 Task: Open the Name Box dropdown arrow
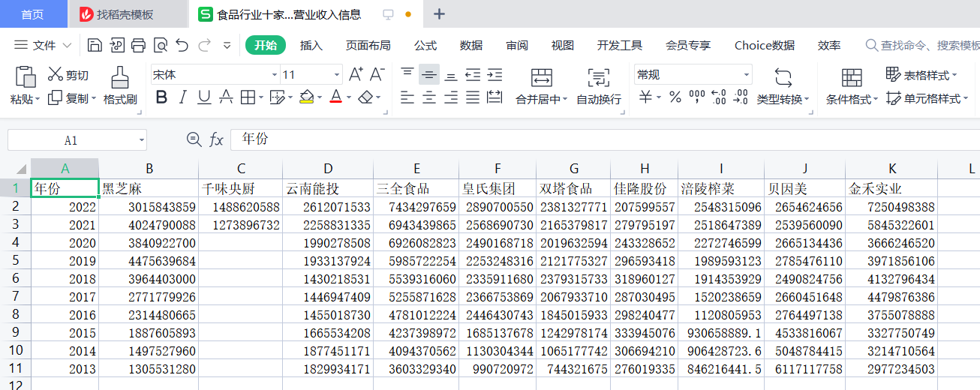pyautogui.click(x=141, y=140)
